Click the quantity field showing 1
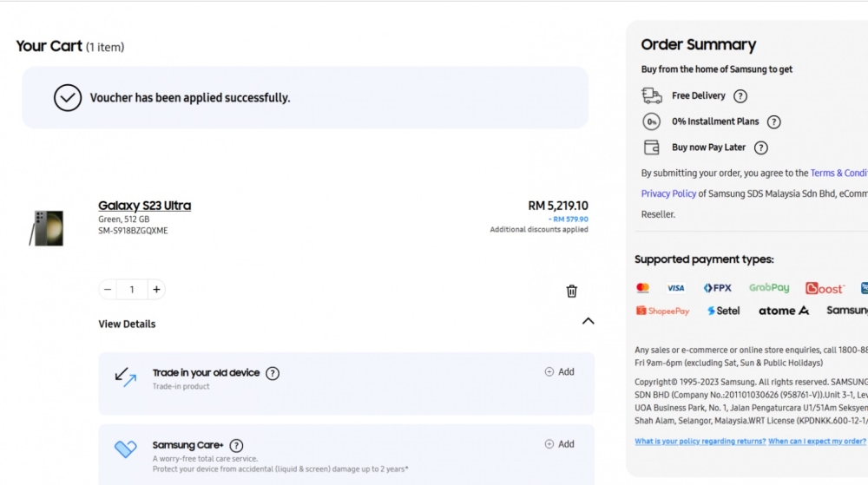Screen dimensions: 868x485 pos(132,289)
